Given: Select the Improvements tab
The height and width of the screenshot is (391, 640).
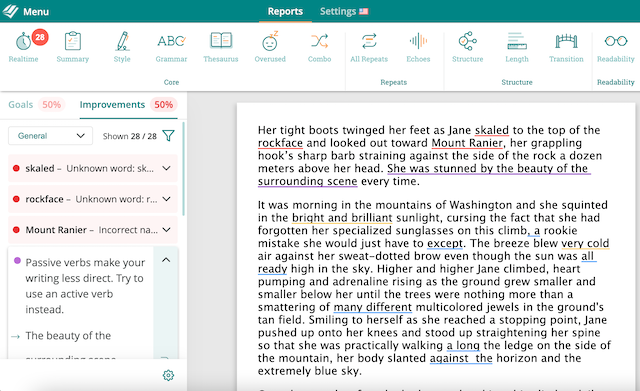Looking at the screenshot, I should tap(112, 104).
